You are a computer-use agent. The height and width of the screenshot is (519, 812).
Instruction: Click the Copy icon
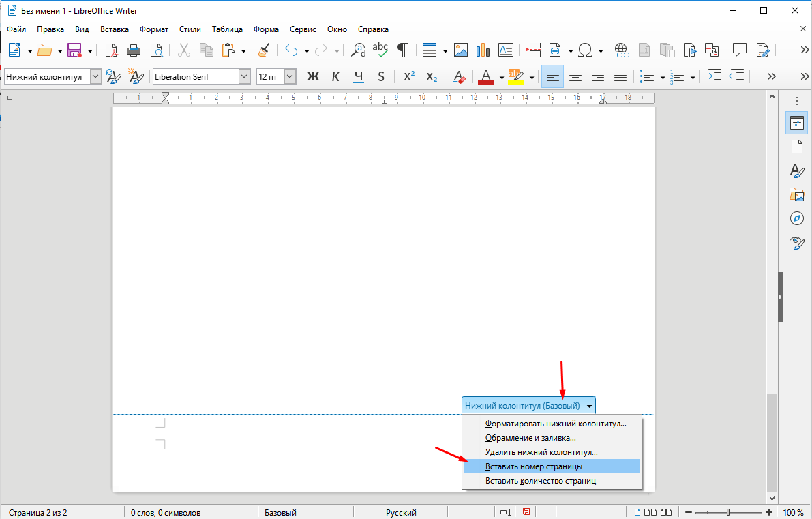click(x=207, y=50)
